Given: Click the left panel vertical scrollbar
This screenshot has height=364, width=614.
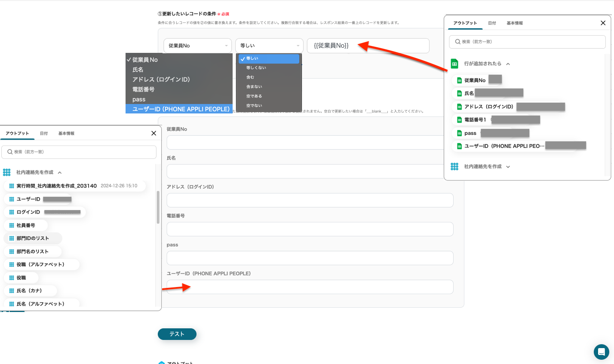Looking at the screenshot, I should click(x=158, y=207).
